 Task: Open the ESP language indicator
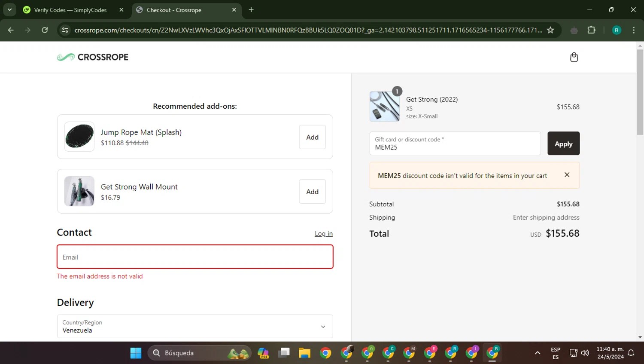pyautogui.click(x=556, y=353)
